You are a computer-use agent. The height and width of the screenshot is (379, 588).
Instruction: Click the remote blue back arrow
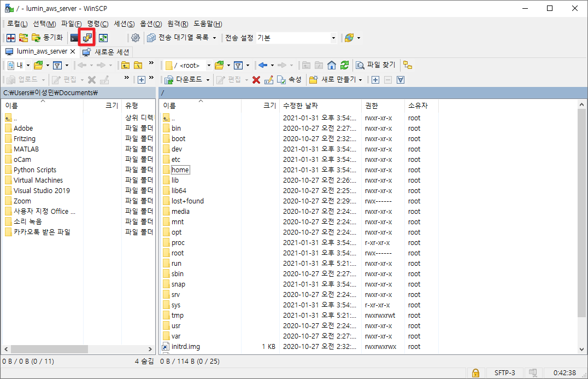tap(263, 66)
